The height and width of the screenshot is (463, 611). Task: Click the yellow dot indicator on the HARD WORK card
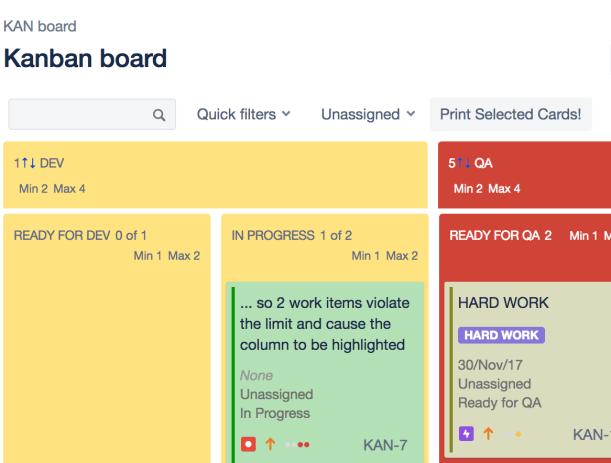[517, 434]
